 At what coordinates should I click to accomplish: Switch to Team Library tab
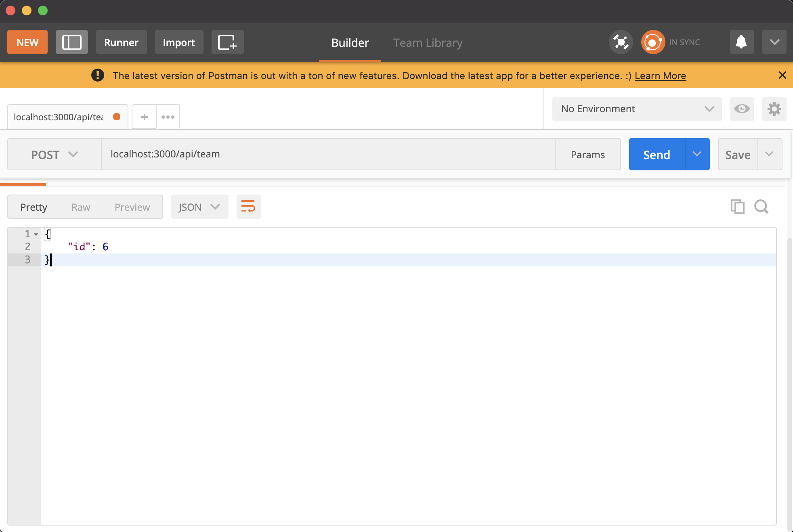pos(428,43)
